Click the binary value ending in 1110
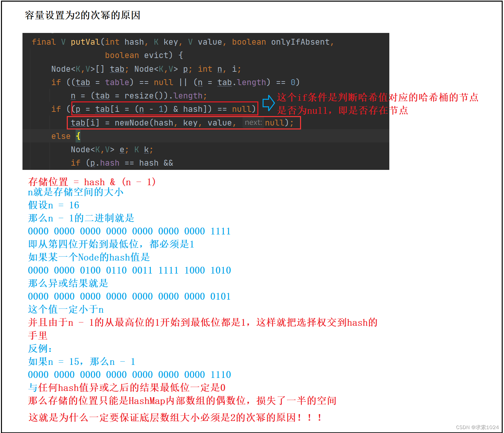Image resolution: width=504 pixels, height=433 pixels. 129,375
